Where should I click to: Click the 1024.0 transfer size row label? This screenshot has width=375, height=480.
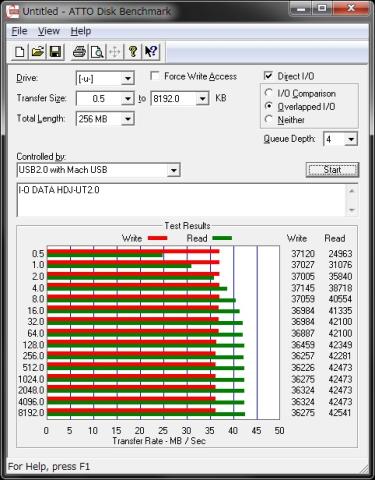(x=31, y=379)
